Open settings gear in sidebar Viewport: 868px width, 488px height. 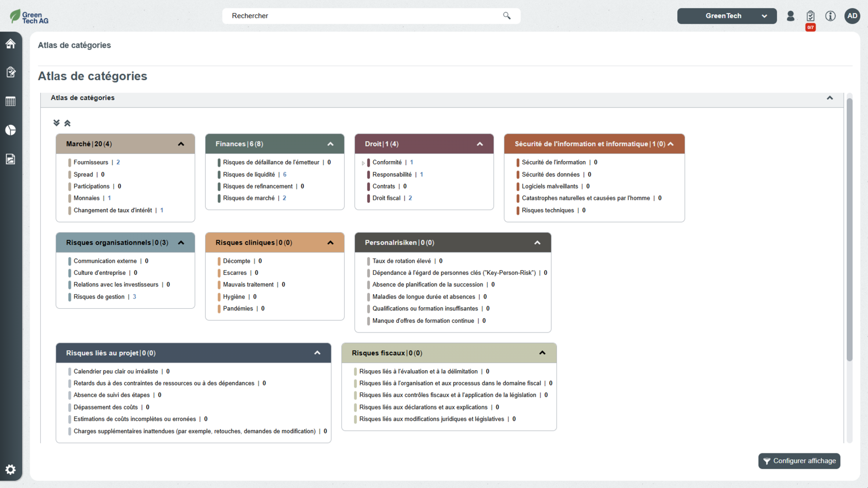[10, 469]
